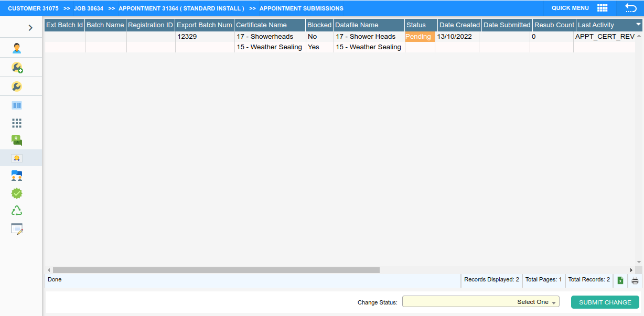Viewport: 644px width, 316px height.
Task: Click the wrench with green plus icon
Action: [17, 68]
